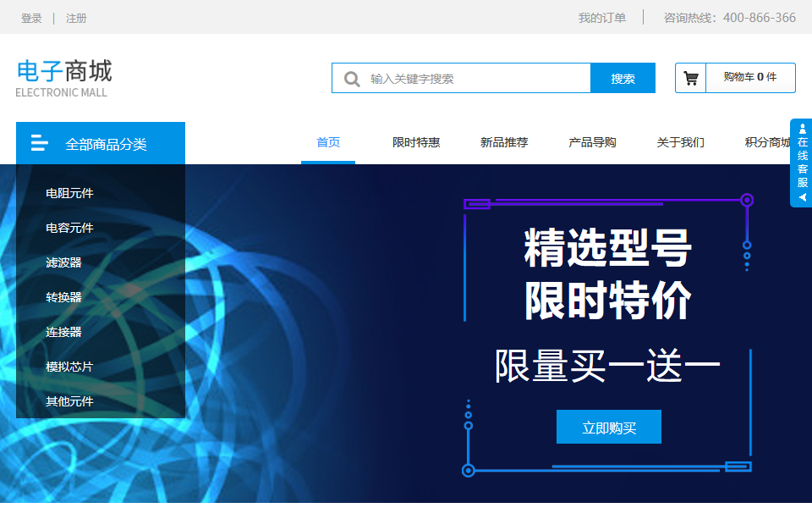Image resolution: width=812 pixels, height=508 pixels.
Task: Click the 立即购买 banner button
Action: [x=608, y=428]
